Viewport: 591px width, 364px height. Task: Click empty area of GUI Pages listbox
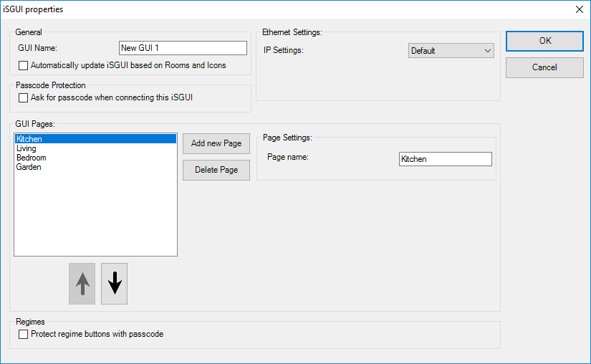tap(95, 215)
